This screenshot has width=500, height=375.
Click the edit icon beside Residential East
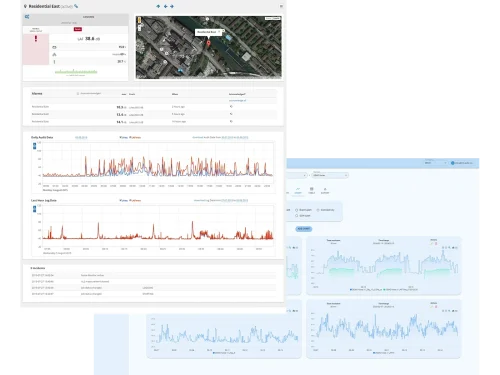point(76,6)
